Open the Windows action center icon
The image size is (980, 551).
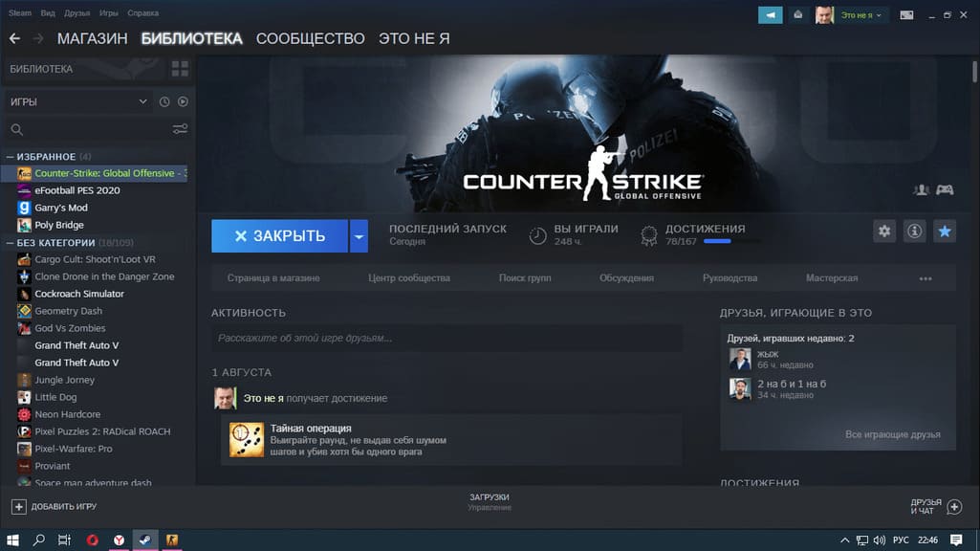956,540
